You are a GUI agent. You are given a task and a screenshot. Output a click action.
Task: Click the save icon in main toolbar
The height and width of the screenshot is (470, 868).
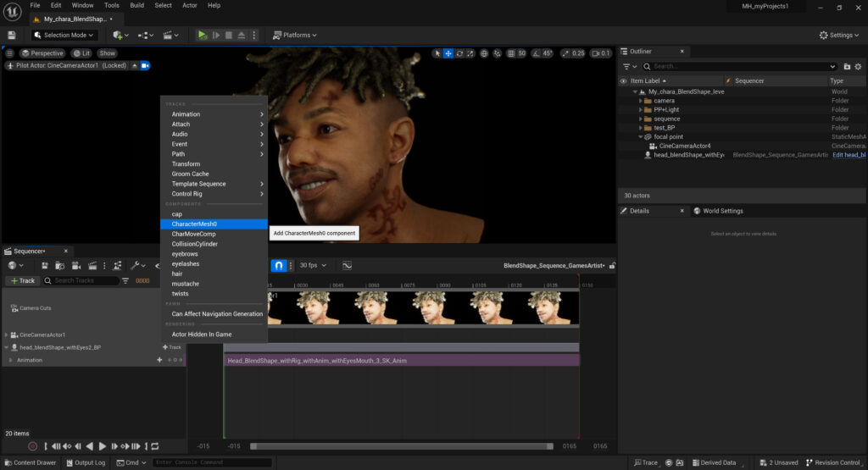coord(12,35)
